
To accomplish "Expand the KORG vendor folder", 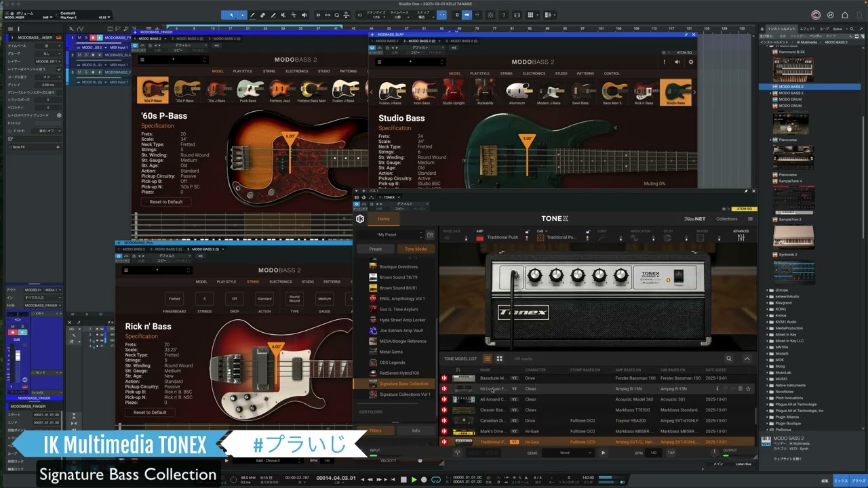I will tap(768, 309).
